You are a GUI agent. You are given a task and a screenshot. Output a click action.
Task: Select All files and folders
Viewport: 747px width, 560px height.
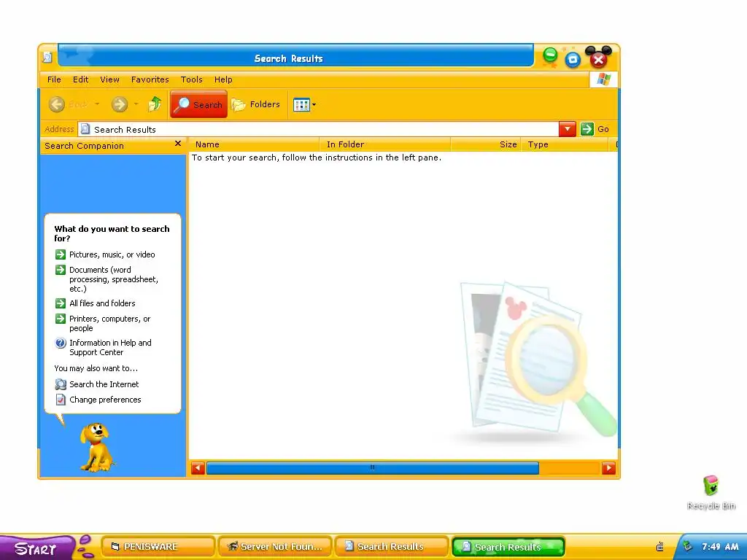point(102,303)
